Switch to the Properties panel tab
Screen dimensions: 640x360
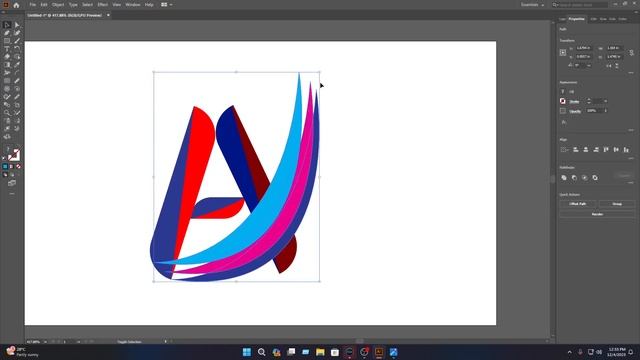pyautogui.click(x=577, y=19)
